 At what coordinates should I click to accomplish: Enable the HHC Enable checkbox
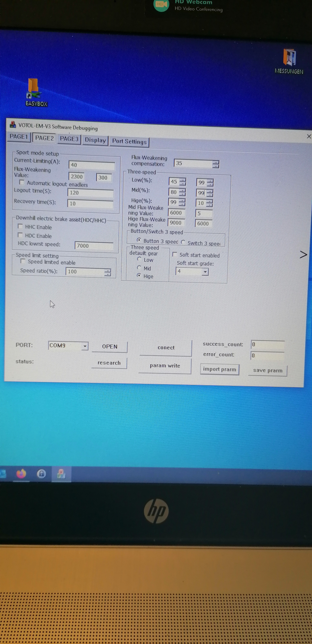(20, 226)
